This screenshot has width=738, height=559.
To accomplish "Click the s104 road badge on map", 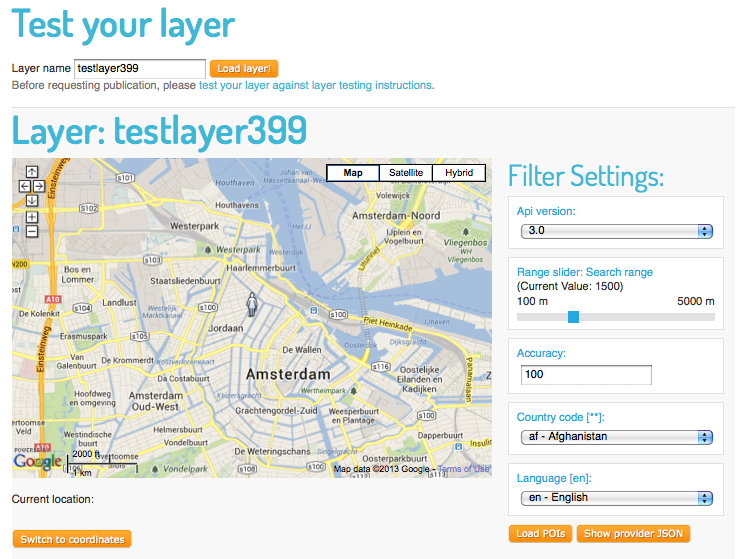I will pyautogui.click(x=82, y=308).
